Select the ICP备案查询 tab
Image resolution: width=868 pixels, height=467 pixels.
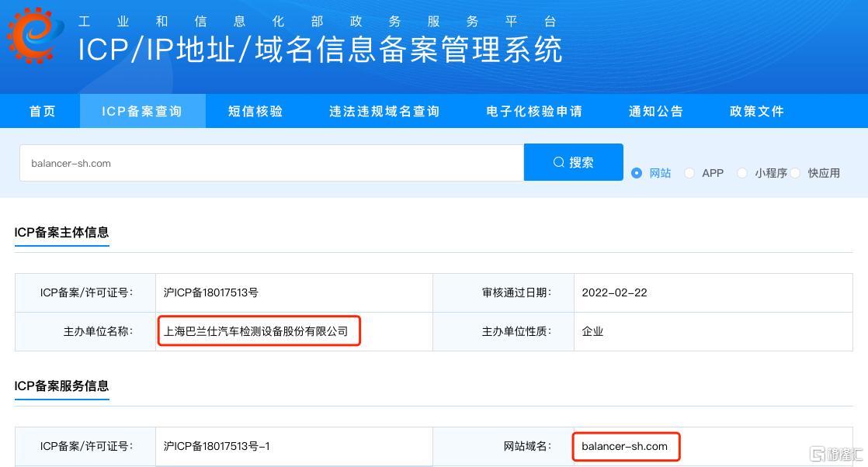[142, 111]
